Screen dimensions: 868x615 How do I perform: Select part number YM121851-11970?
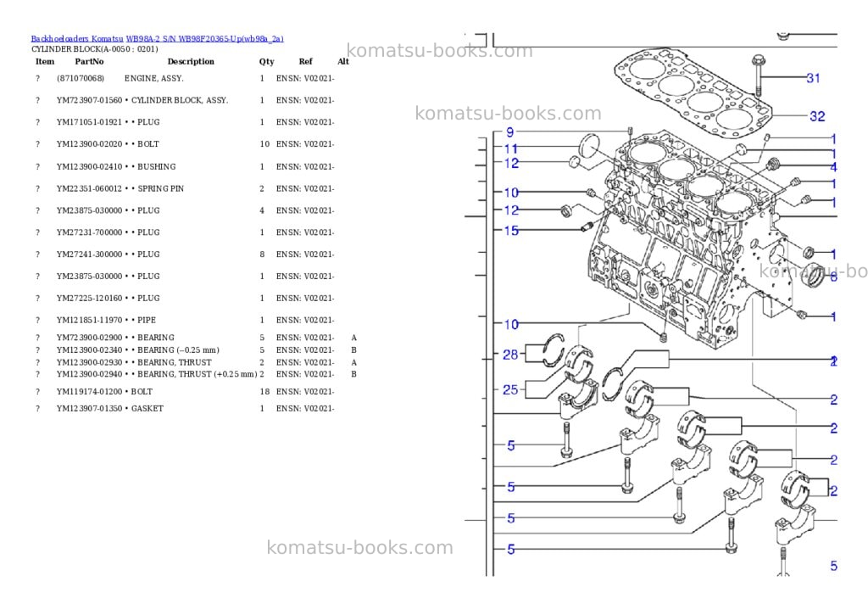pyautogui.click(x=89, y=320)
